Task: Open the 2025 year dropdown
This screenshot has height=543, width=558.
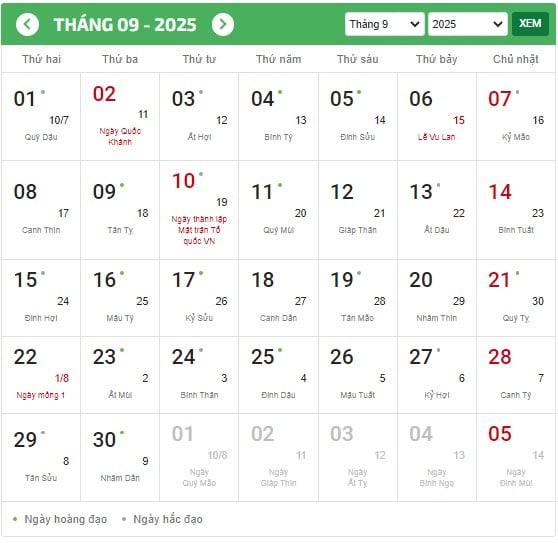Action: 468,24
